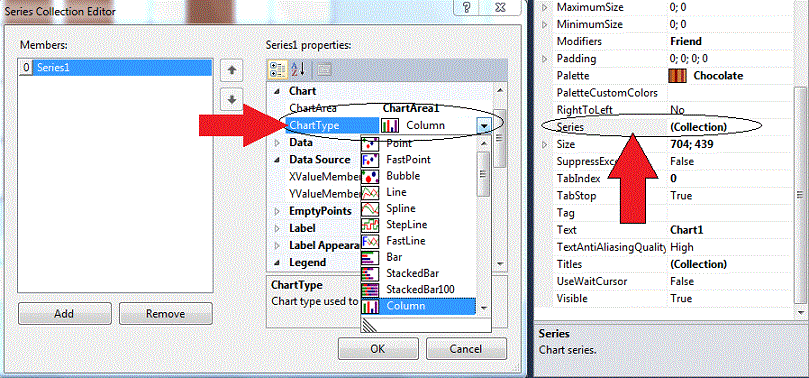Collapse the Chart category
This screenshot has height=378, width=809.
click(x=278, y=91)
